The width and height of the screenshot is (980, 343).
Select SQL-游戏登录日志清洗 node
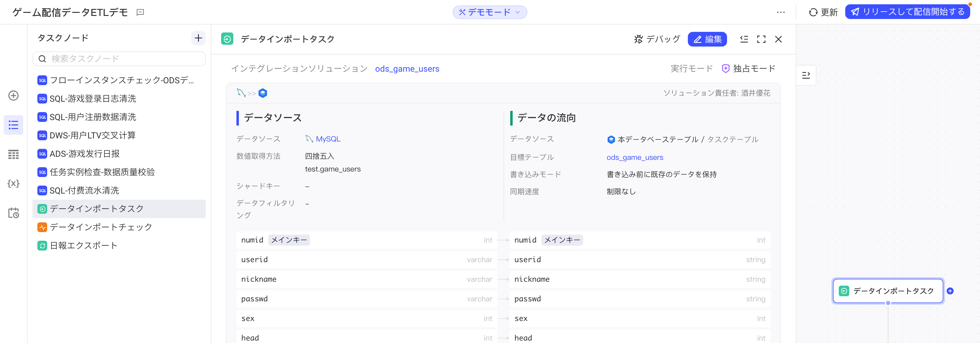(x=119, y=99)
